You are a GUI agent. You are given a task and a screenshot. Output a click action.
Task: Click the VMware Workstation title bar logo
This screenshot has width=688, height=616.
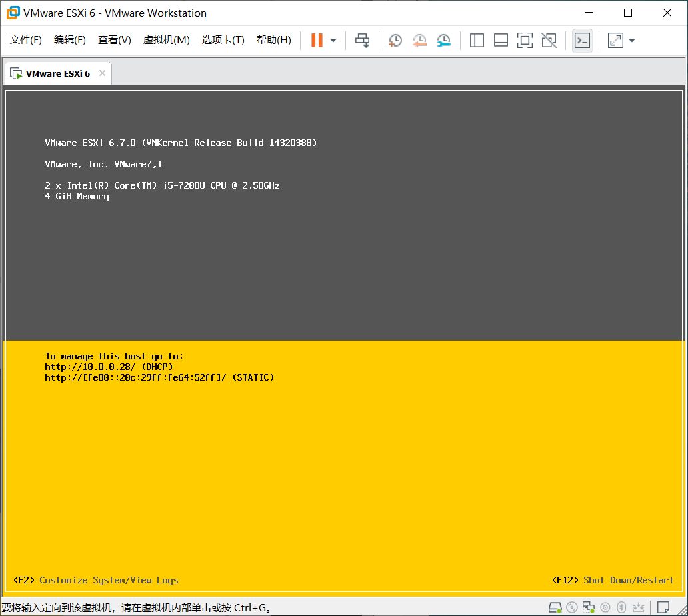(13, 13)
